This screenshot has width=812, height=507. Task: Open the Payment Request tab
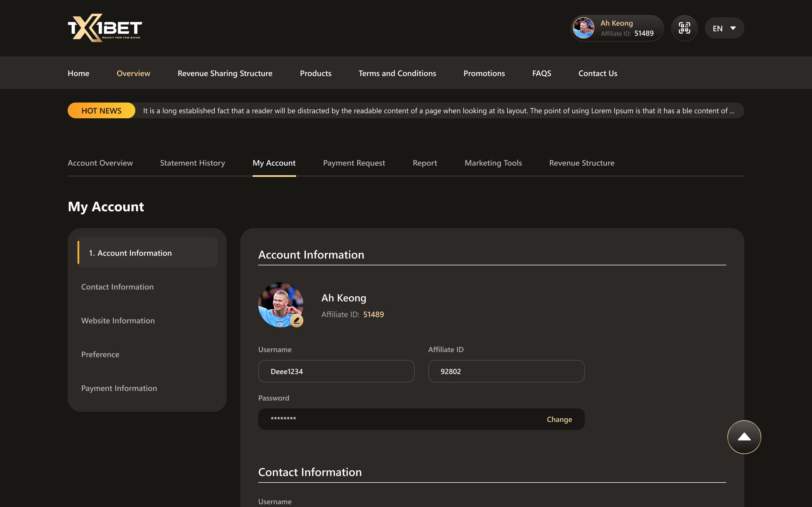click(354, 163)
